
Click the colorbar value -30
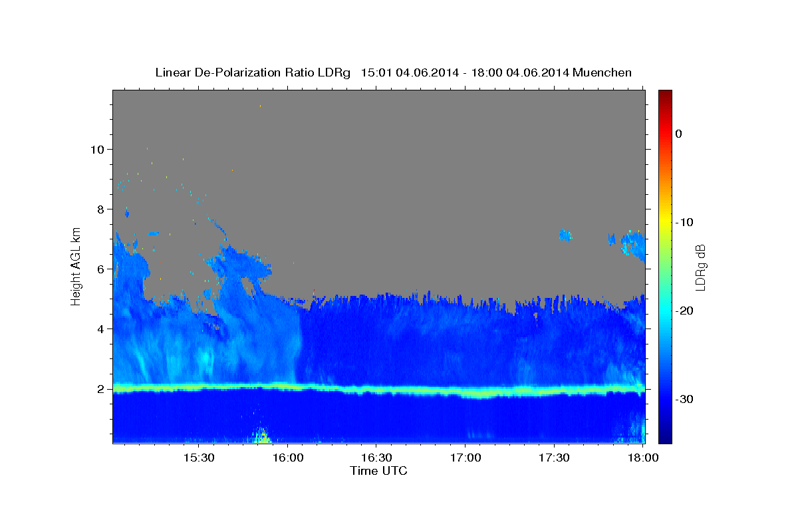[685, 399]
